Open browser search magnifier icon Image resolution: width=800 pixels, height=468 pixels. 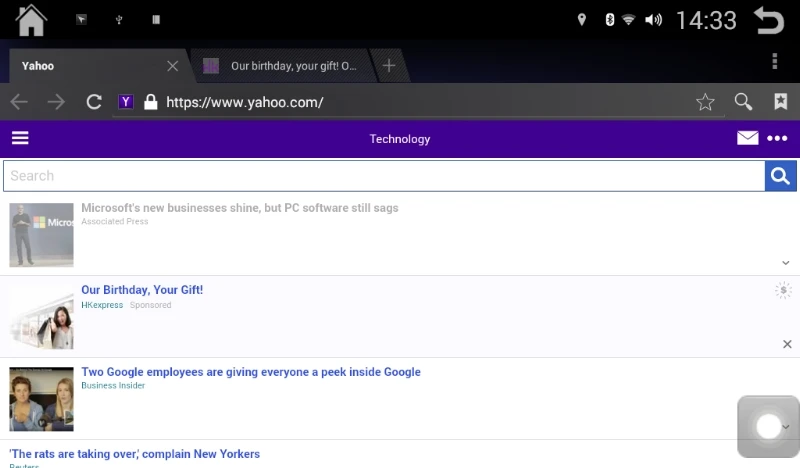(x=743, y=102)
